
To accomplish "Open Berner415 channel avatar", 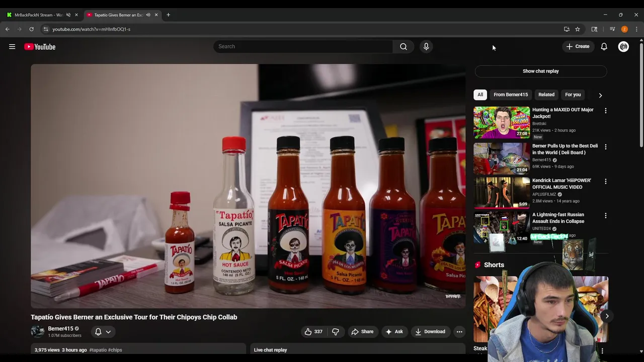I will click(38, 331).
